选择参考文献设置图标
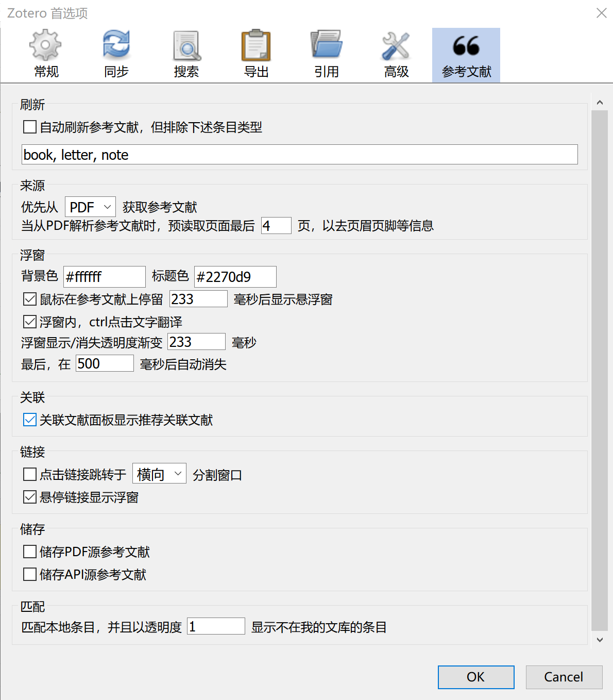Viewport: 613px width, 700px height. [x=466, y=52]
